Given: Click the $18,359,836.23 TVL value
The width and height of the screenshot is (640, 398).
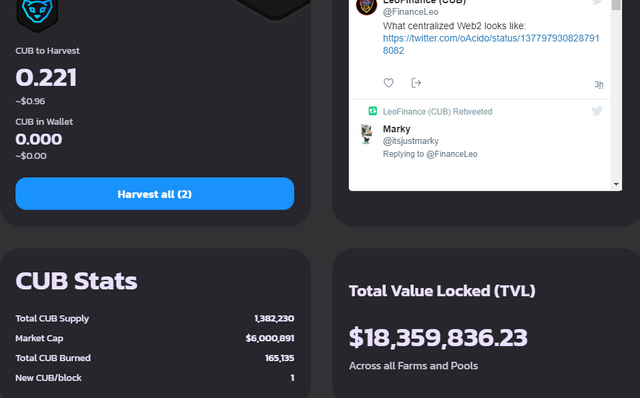Looking at the screenshot, I should coord(438,338).
